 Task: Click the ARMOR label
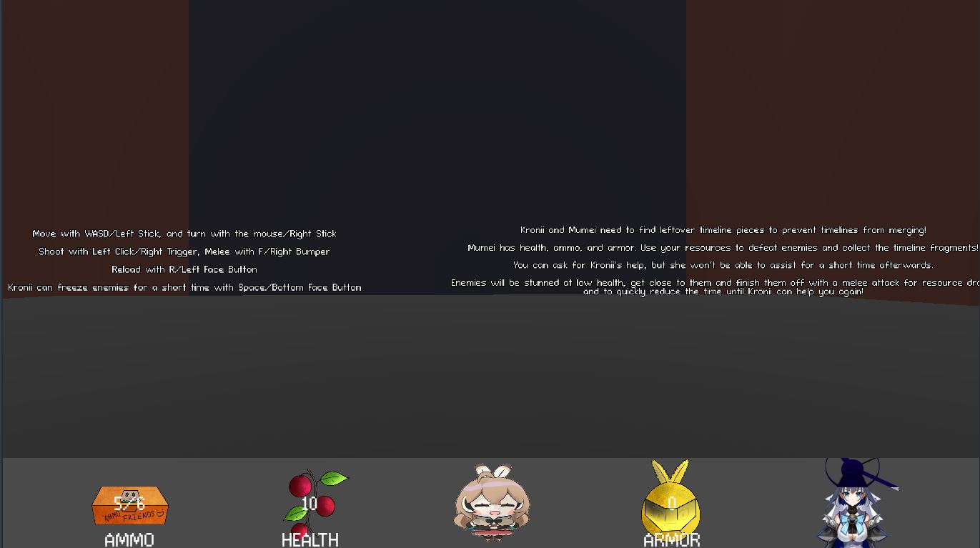[x=671, y=540]
